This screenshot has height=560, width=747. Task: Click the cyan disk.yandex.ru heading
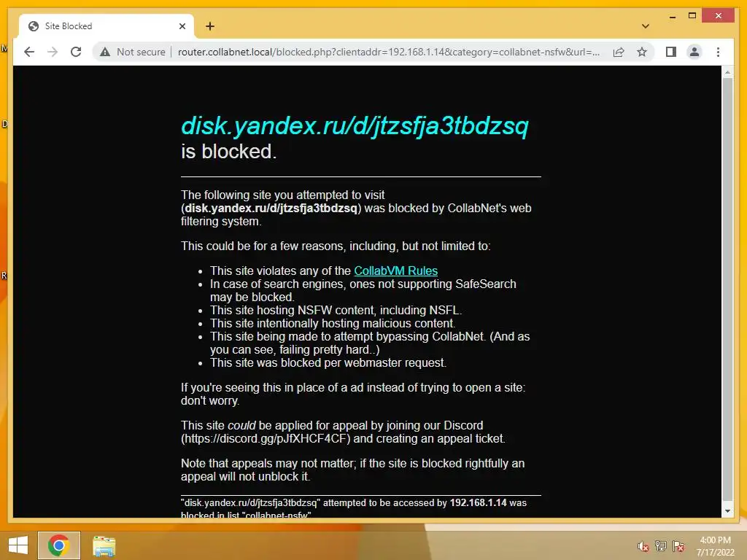(x=355, y=125)
